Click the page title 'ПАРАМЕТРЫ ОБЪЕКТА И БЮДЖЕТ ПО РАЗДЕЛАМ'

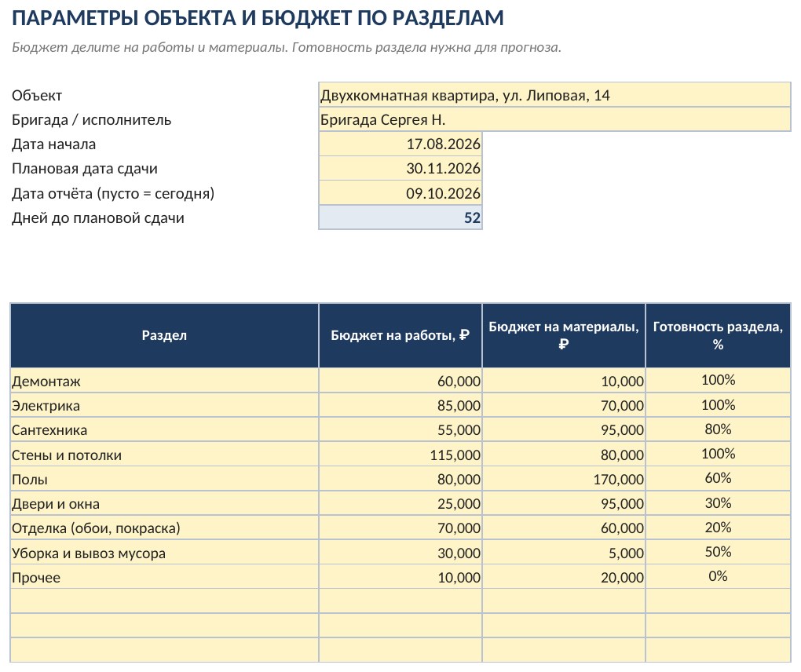pyautogui.click(x=258, y=18)
